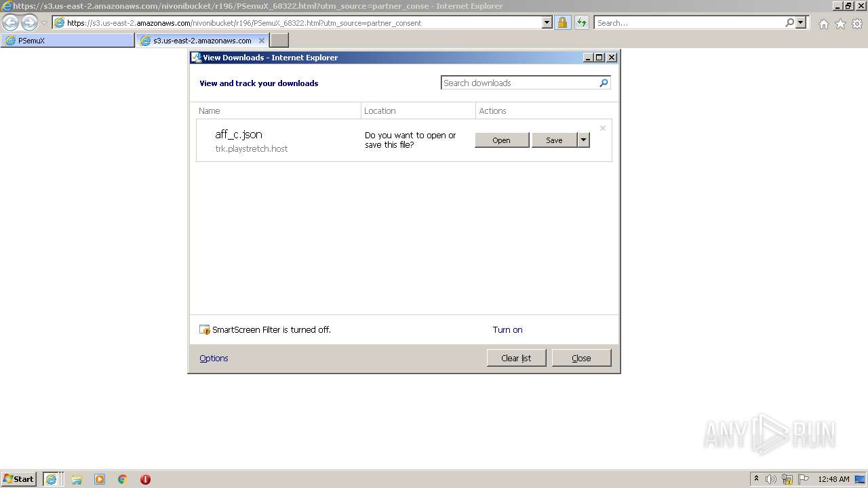Viewport: 868px width, 488px height.
Task: Refresh the page with green arrows icon
Action: tap(581, 22)
